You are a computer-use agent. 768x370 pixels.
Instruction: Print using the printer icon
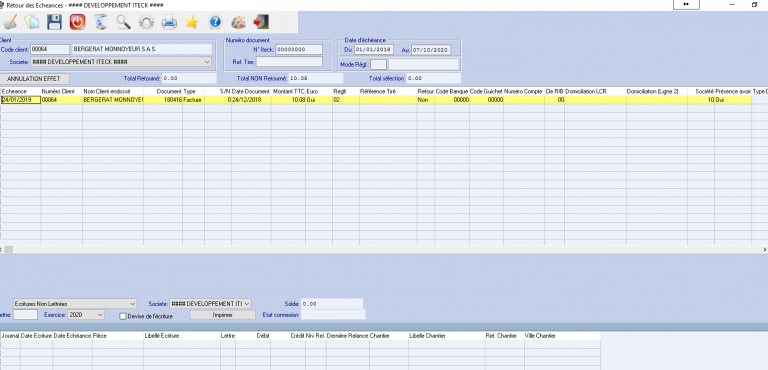[169, 22]
